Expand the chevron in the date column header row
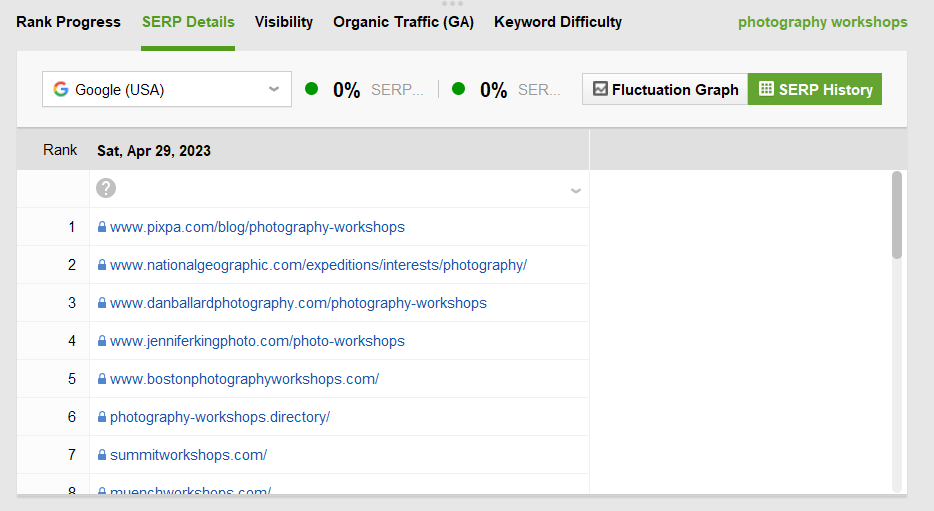This screenshot has height=511, width=934. pos(576,190)
